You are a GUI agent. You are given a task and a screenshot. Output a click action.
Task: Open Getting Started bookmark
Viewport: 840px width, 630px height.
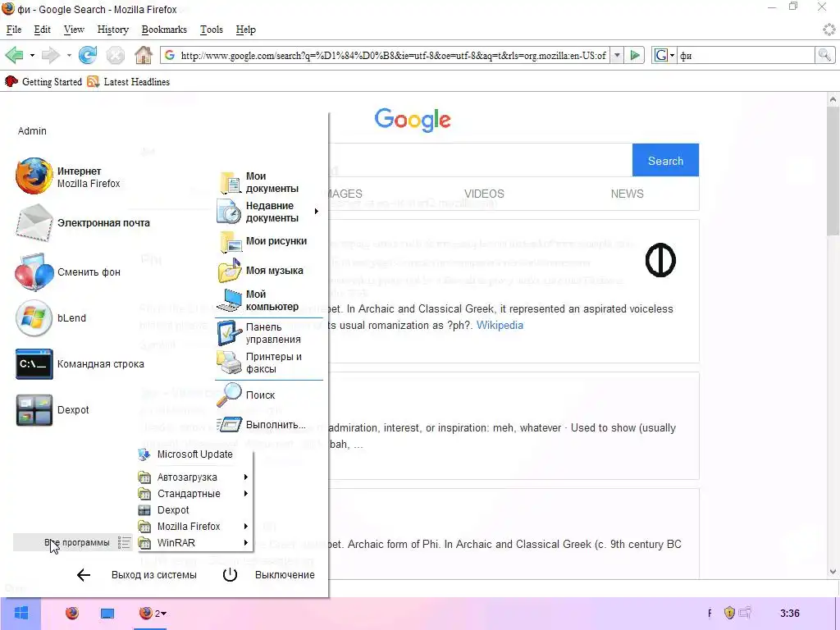pyautogui.click(x=43, y=82)
